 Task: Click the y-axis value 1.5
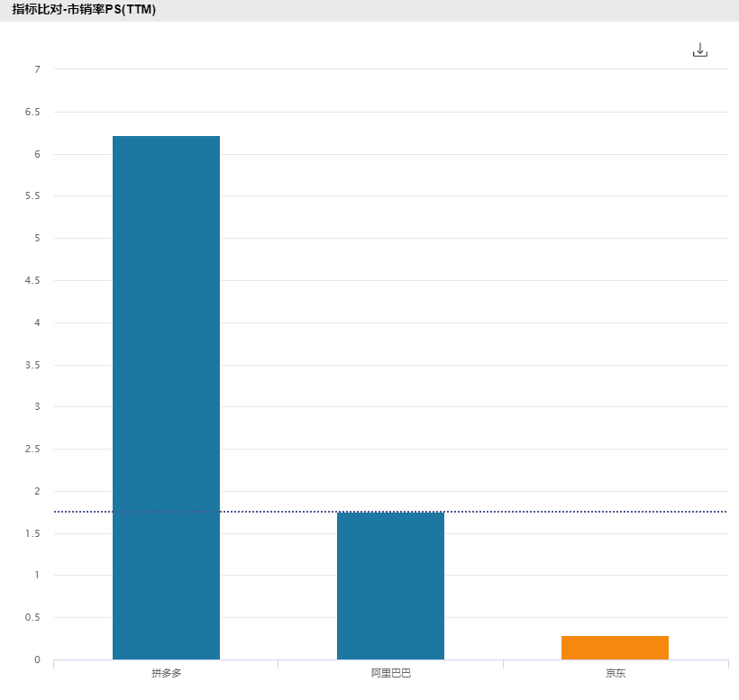[32, 533]
